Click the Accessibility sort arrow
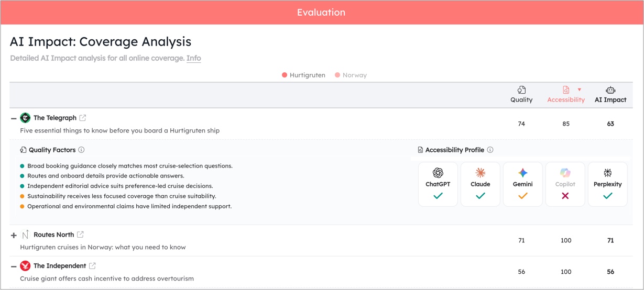 pyautogui.click(x=579, y=90)
